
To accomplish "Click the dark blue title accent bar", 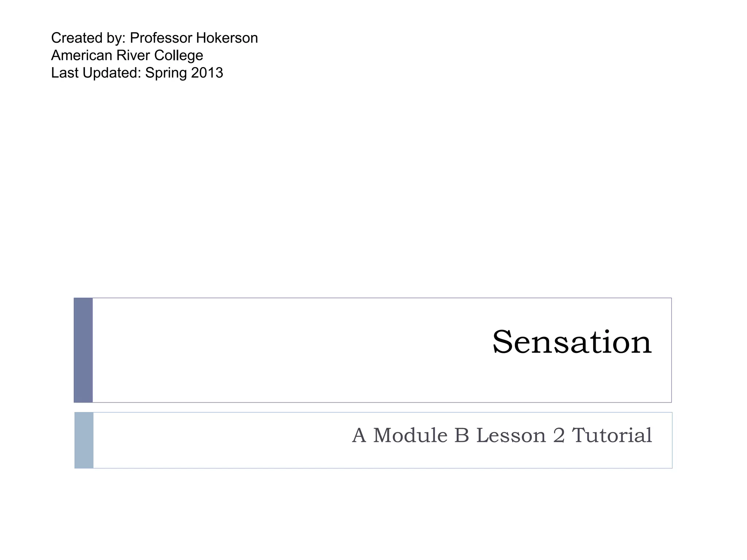I will tap(83, 350).
